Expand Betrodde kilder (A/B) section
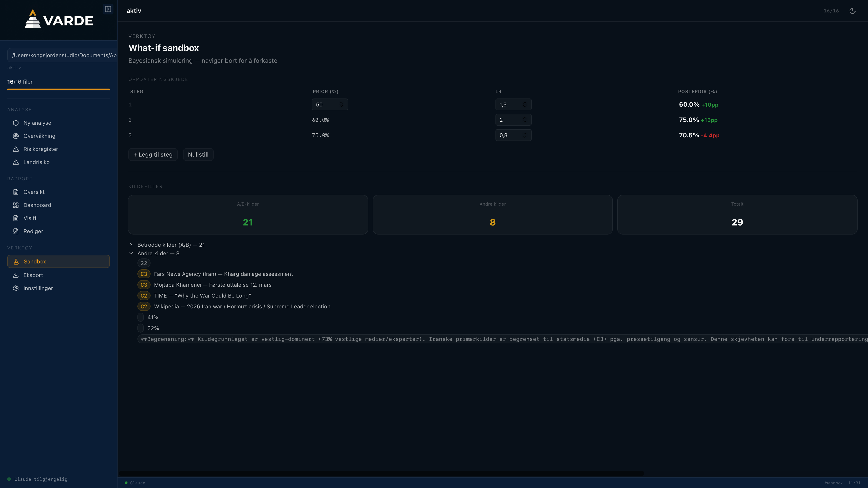 [x=131, y=245]
